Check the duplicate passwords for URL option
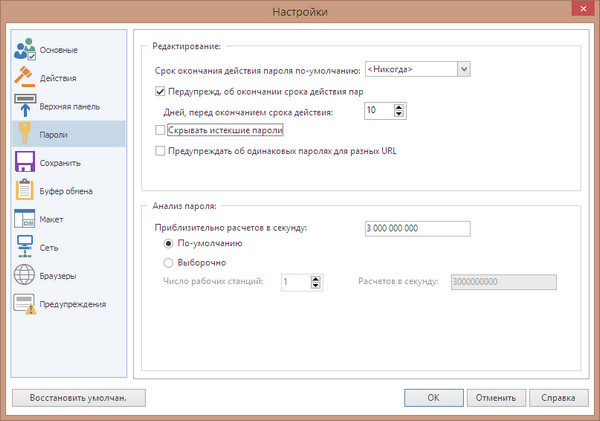The height and width of the screenshot is (421, 600). tap(161, 152)
